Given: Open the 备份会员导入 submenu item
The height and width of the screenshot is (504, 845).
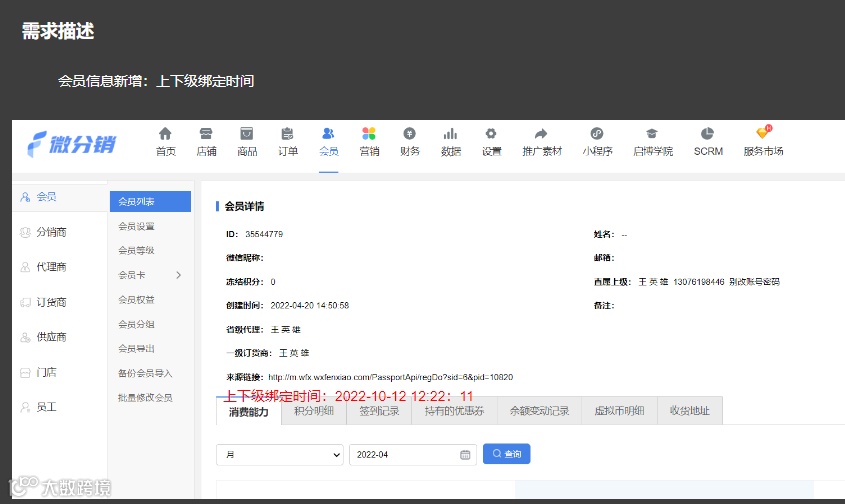Looking at the screenshot, I should pos(145,374).
